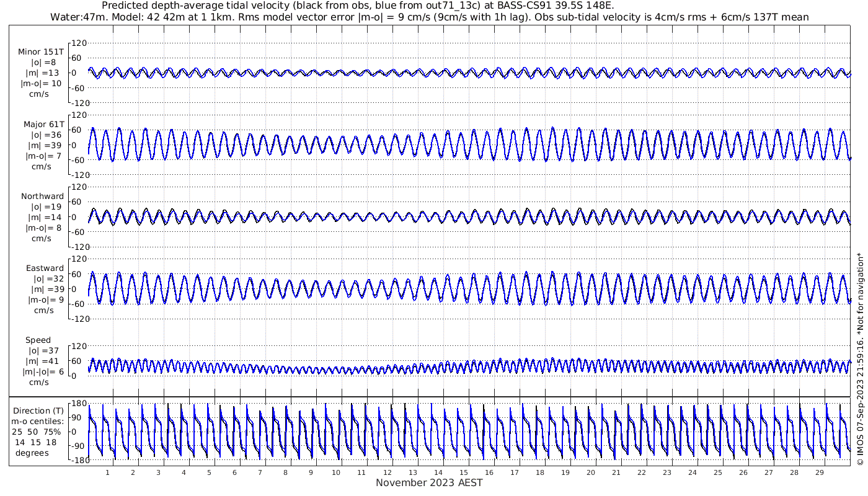The width and height of the screenshot is (868, 496).
Task: Select '|m-o| = 10' in Minor panel
Action: click(42, 84)
